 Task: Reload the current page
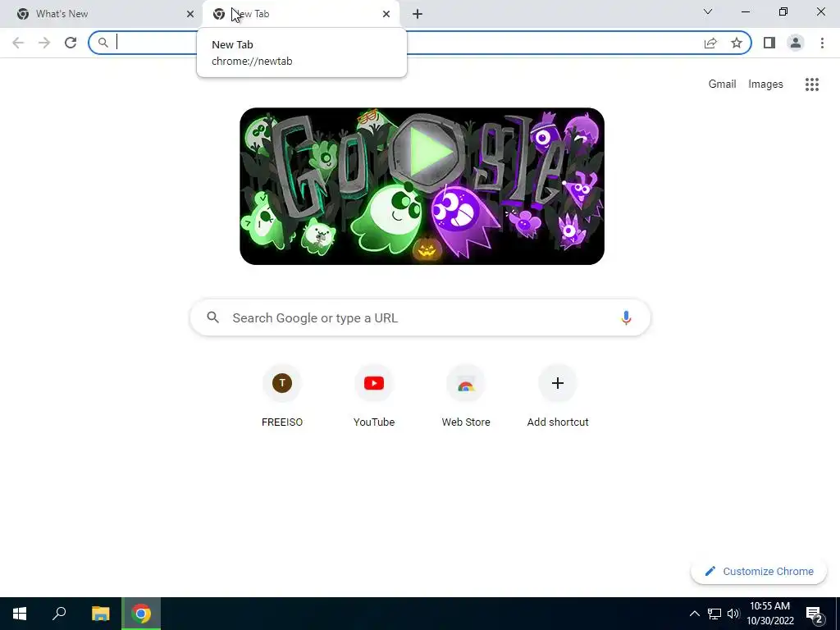[x=71, y=43]
